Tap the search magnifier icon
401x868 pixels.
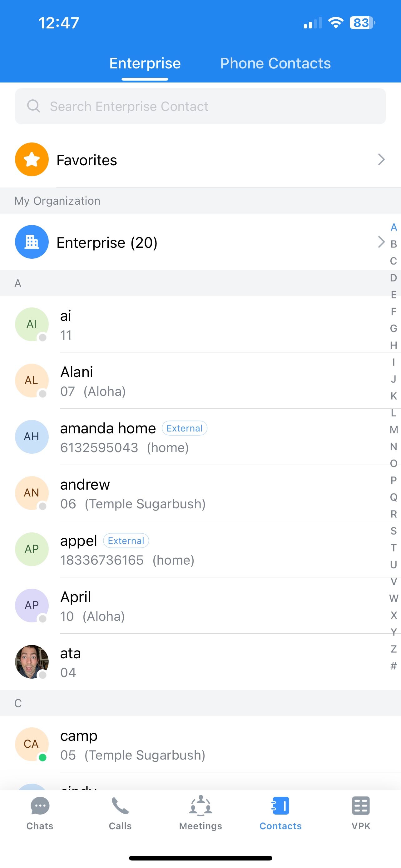33,106
